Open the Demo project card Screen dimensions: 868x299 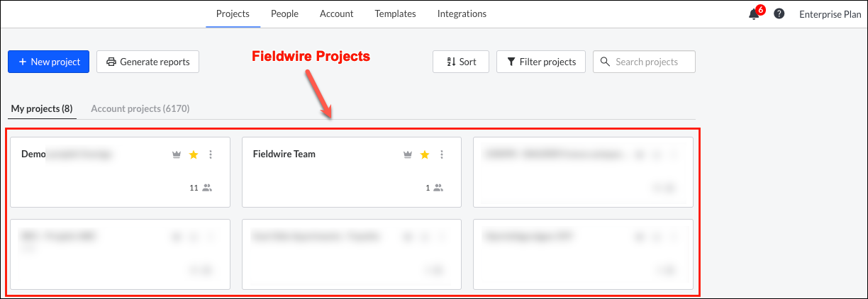120,172
